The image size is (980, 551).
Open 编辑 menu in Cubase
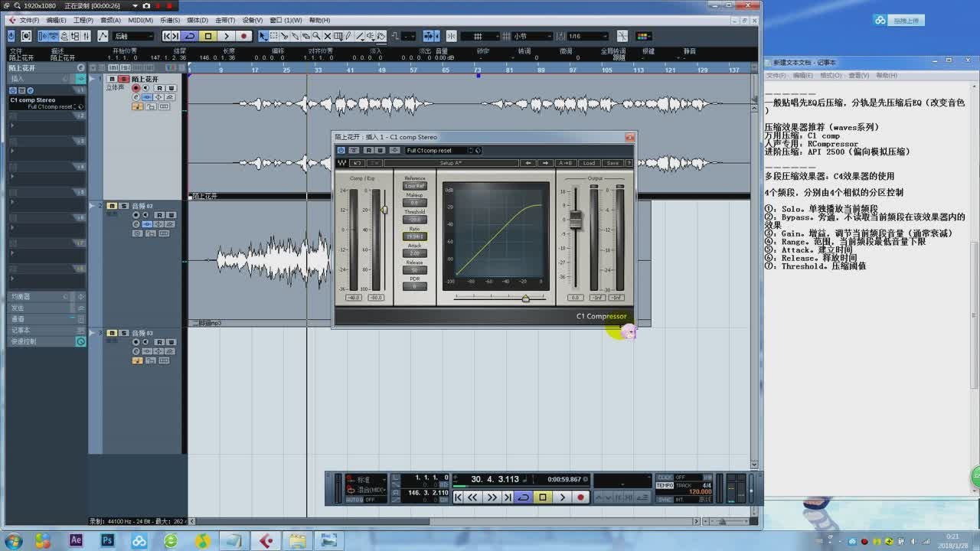(56, 20)
